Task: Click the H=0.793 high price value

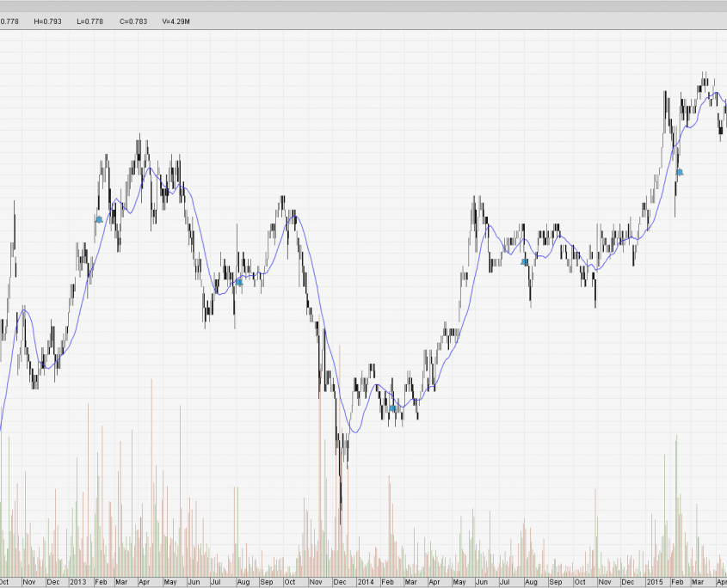Action: click(46, 21)
